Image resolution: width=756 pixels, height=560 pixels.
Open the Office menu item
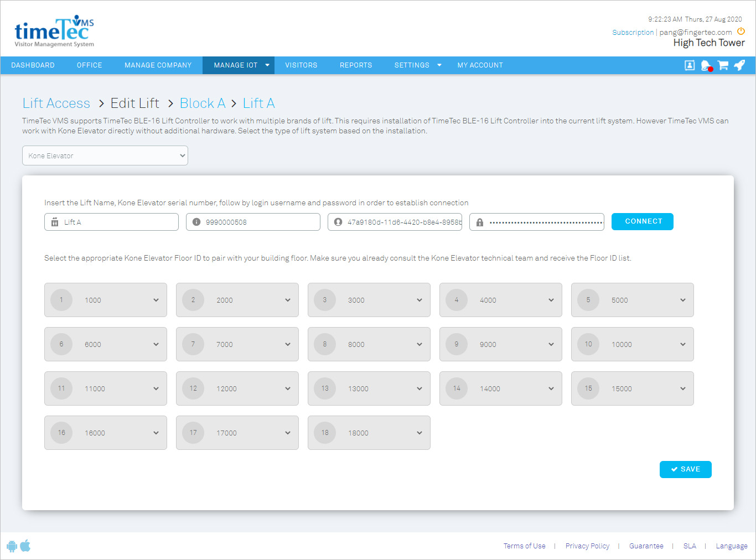pos(90,65)
